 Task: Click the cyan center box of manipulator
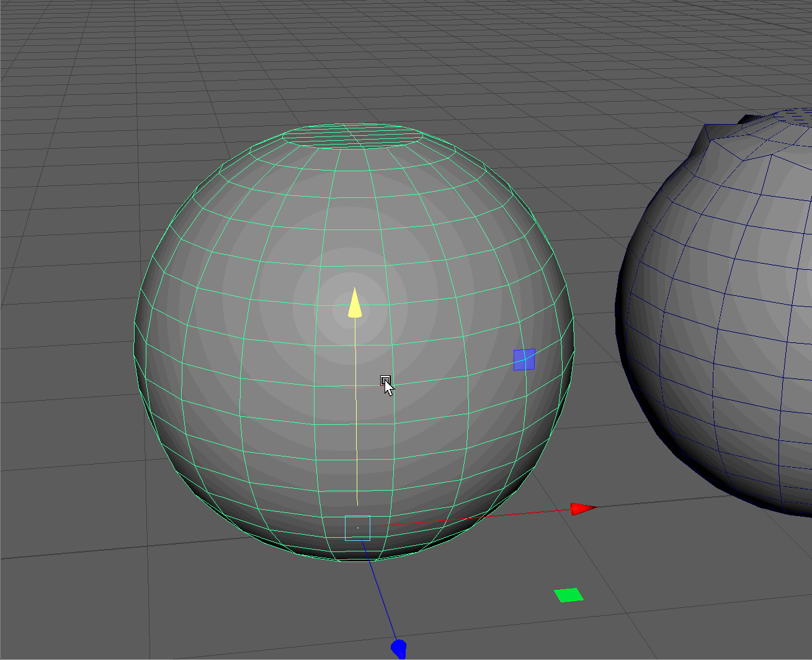point(357,528)
